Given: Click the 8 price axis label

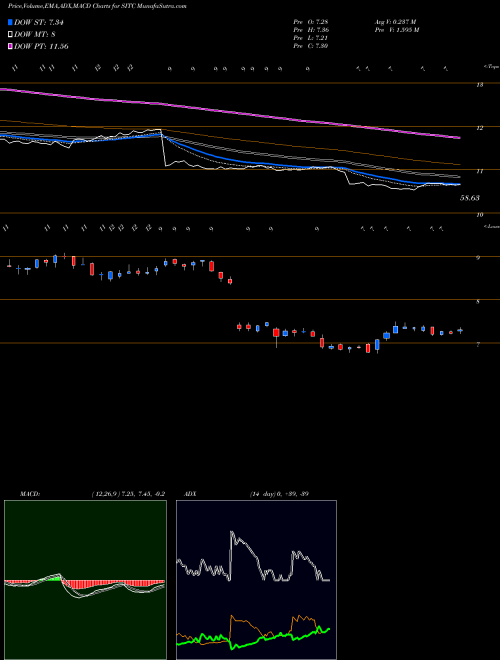Looking at the screenshot, I should [x=478, y=301].
